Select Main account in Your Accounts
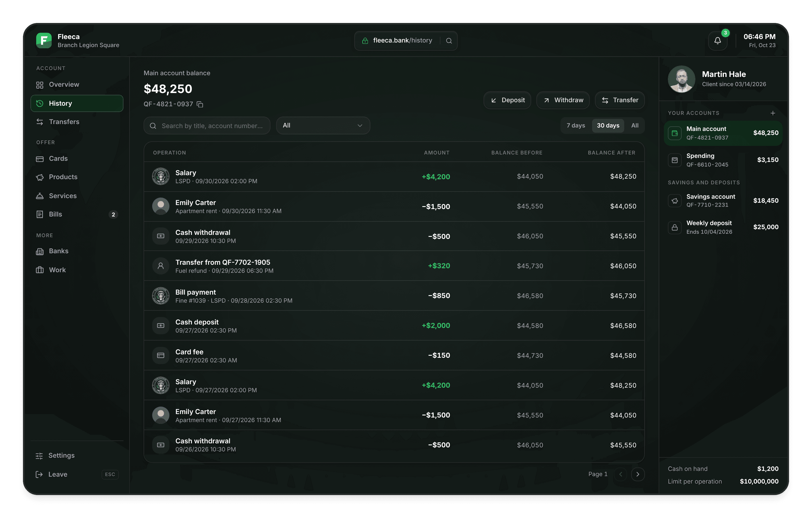Image resolution: width=812 pixels, height=518 pixels. pyautogui.click(x=723, y=133)
